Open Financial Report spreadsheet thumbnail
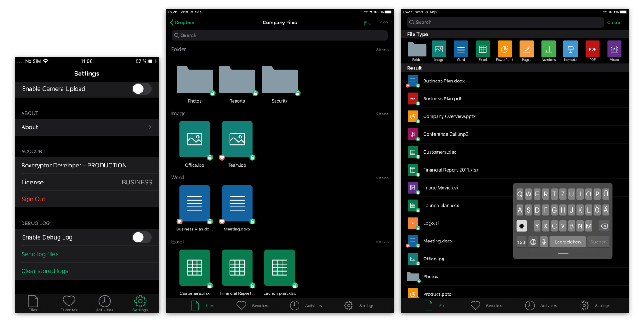 237,268
